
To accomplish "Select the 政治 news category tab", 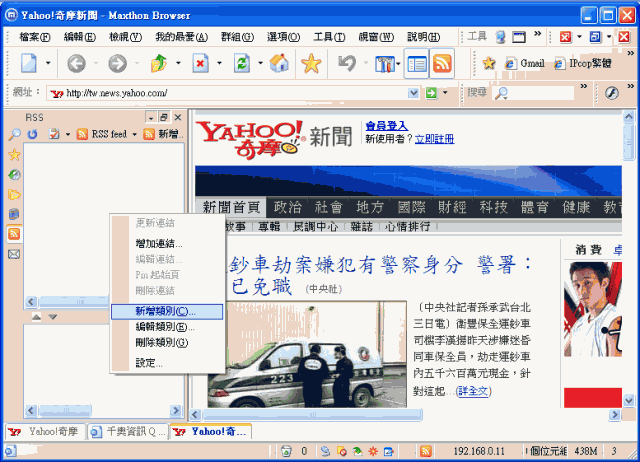I will (287, 207).
